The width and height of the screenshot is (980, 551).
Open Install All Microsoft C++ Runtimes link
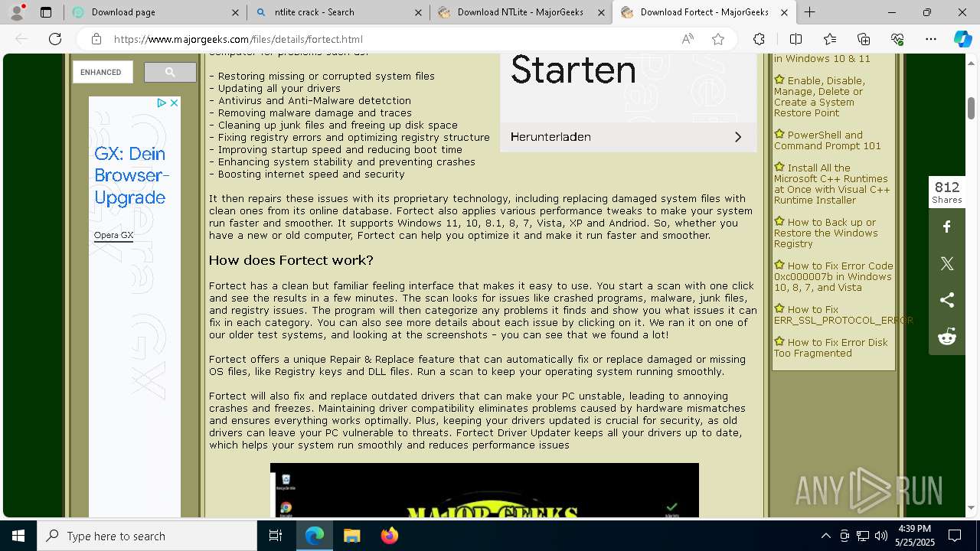click(x=831, y=184)
